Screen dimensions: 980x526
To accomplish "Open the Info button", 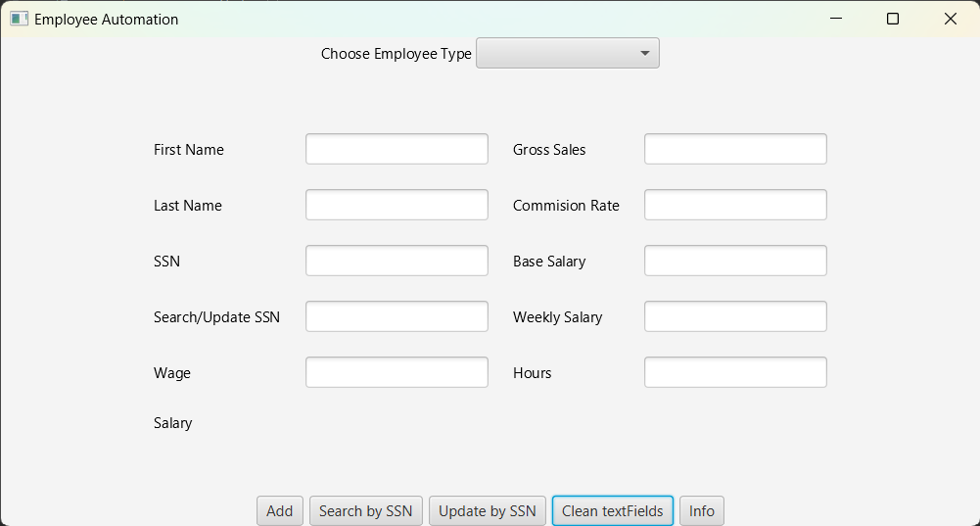I will pos(702,511).
